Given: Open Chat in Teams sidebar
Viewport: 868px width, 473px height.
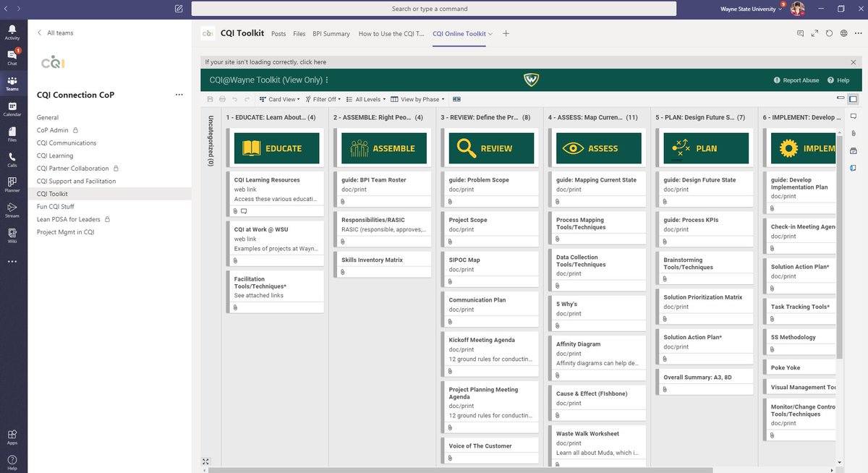Looking at the screenshot, I should click(x=12, y=56).
